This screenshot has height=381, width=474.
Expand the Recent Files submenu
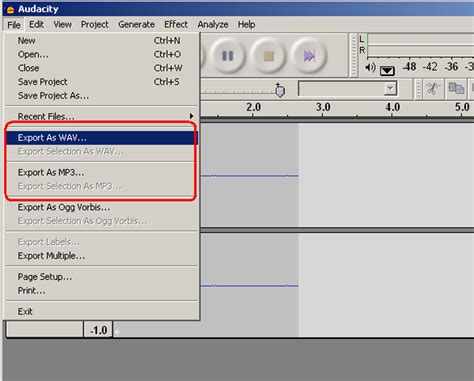pos(102,116)
